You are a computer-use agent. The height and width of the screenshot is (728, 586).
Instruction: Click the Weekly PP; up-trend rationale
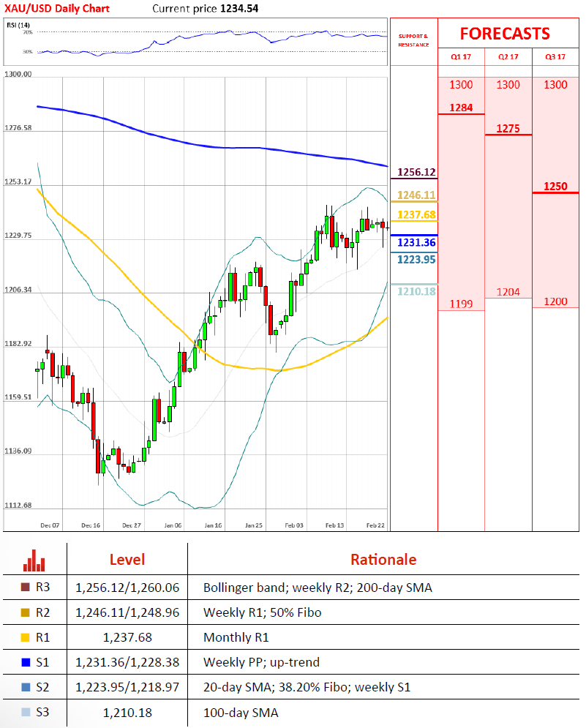point(261,663)
